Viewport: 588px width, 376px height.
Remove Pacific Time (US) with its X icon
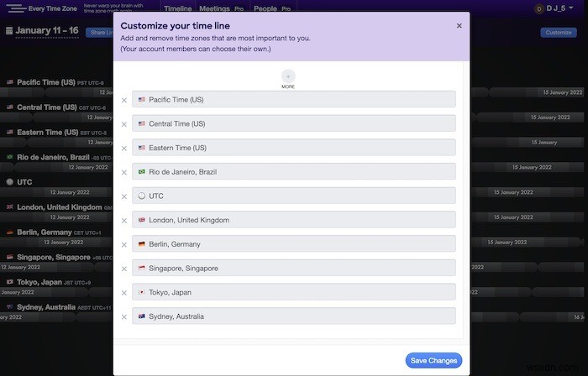pos(124,100)
